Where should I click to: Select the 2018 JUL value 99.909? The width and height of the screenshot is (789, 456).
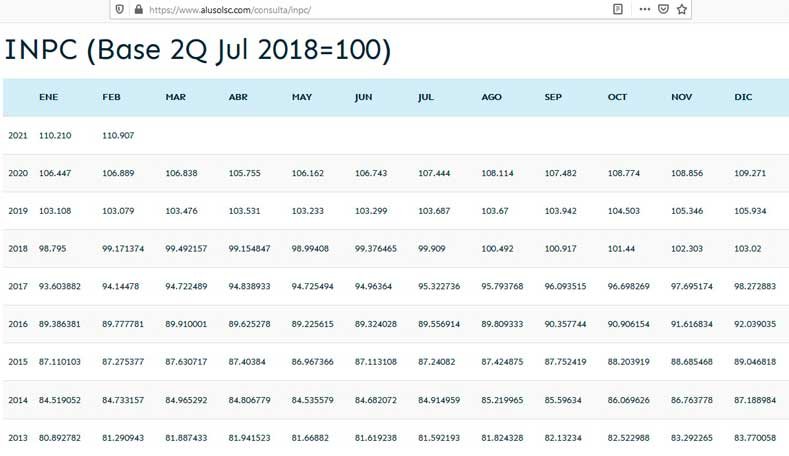(432, 249)
